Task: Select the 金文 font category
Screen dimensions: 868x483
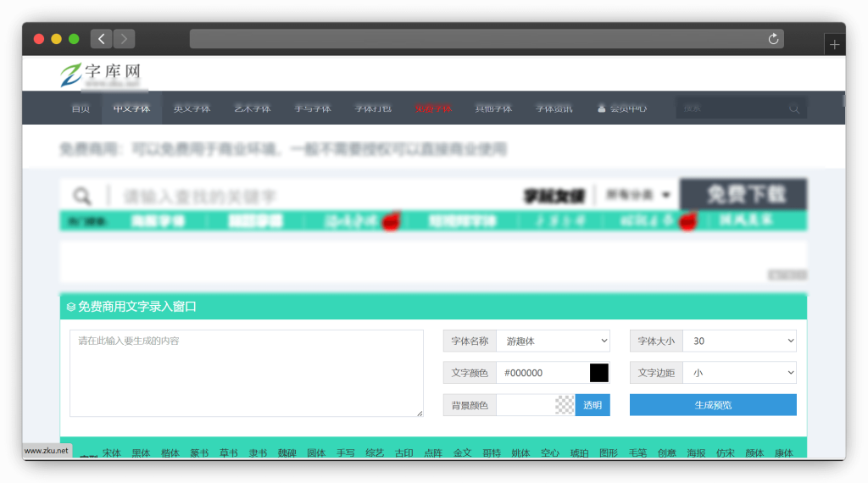Action: pos(462,452)
